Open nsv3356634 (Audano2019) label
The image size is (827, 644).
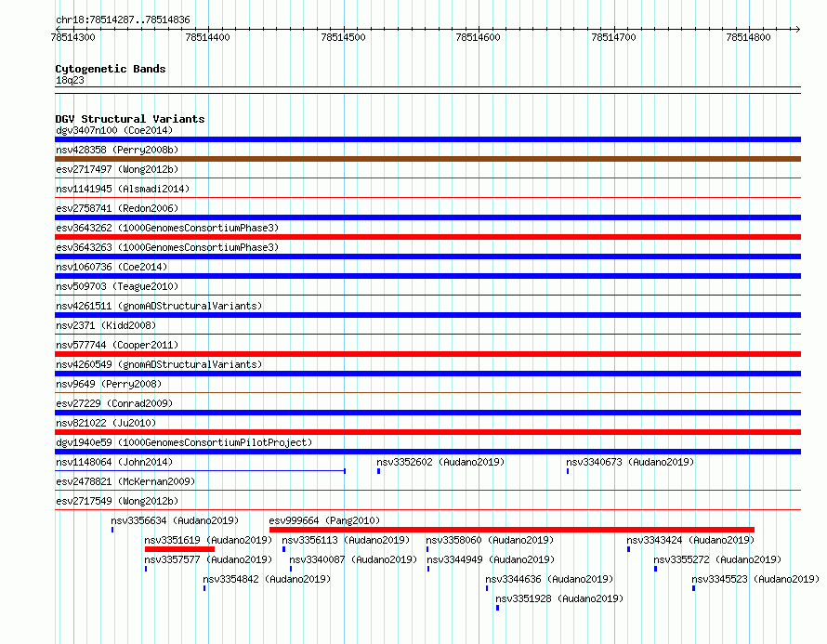[x=175, y=520]
